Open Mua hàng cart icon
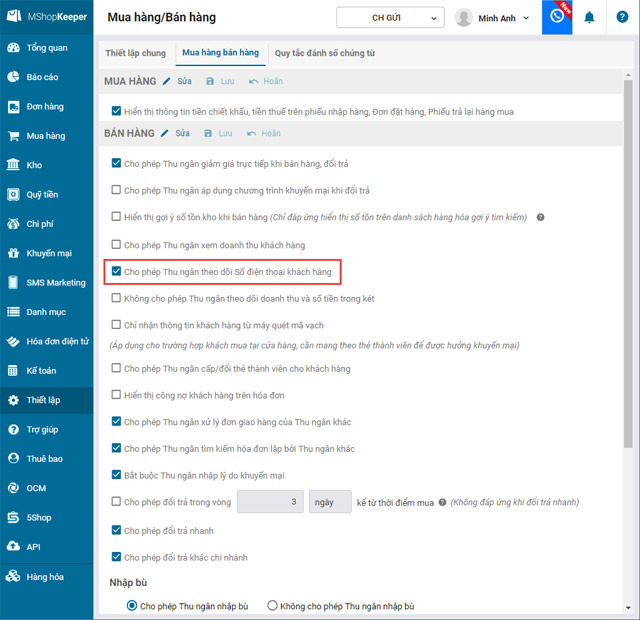Screen dimensions: 640x620 (13, 136)
